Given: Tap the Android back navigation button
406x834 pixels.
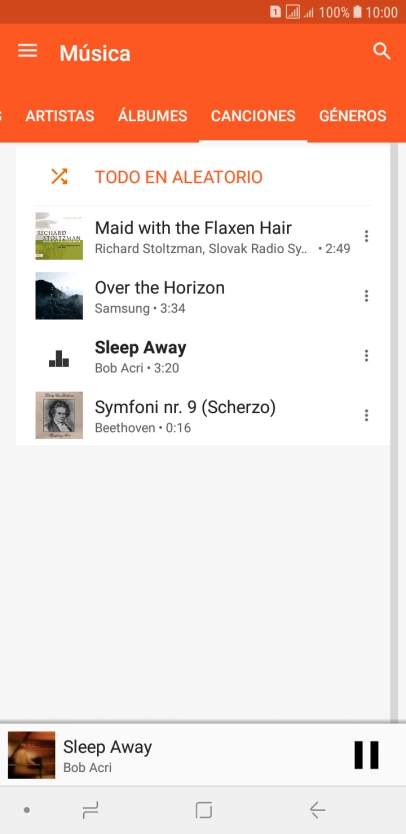Looking at the screenshot, I should 318,810.
